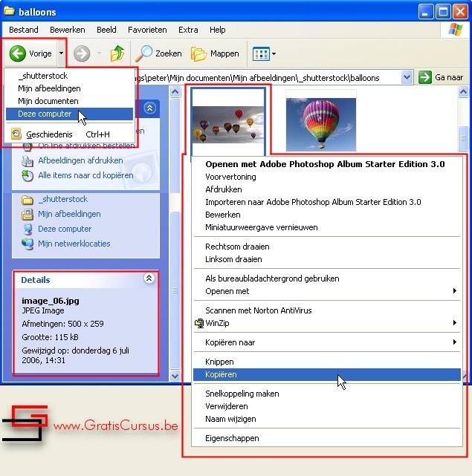This screenshot has width=472, height=476.
Task: Open the Beeld menu
Action: coord(106,30)
